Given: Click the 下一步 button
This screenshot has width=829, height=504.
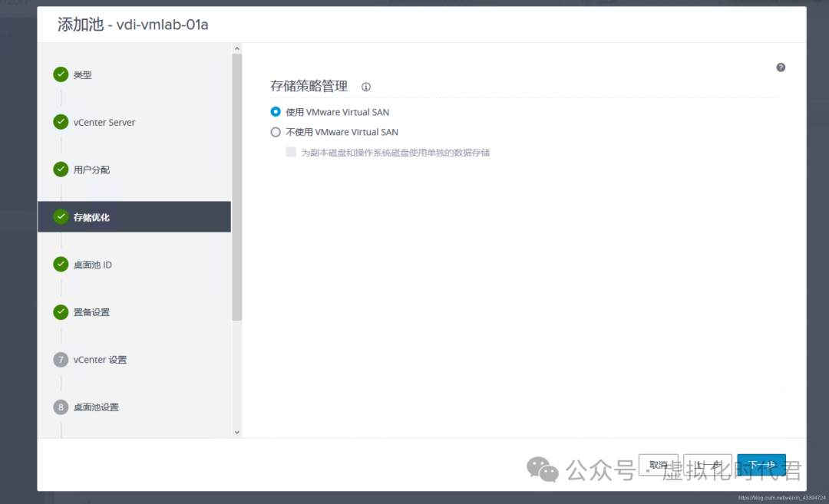Looking at the screenshot, I should pos(761,464).
